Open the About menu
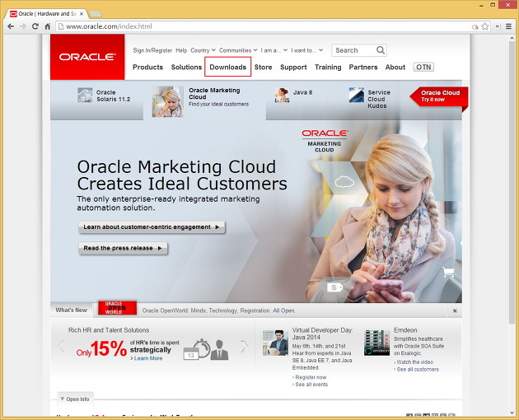Image resolution: width=519 pixels, height=420 pixels. click(395, 68)
